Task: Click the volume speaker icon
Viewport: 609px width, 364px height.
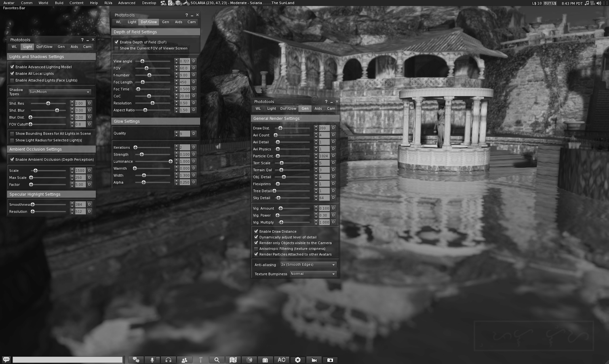Action: click(598, 3)
